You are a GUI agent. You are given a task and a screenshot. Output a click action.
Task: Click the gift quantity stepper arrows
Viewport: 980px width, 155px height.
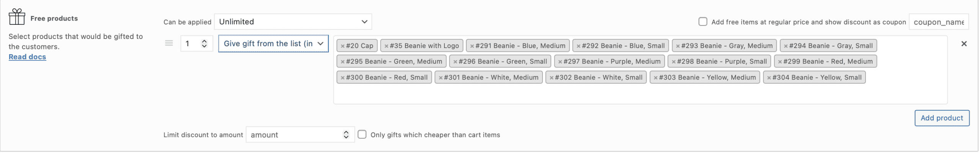(204, 44)
